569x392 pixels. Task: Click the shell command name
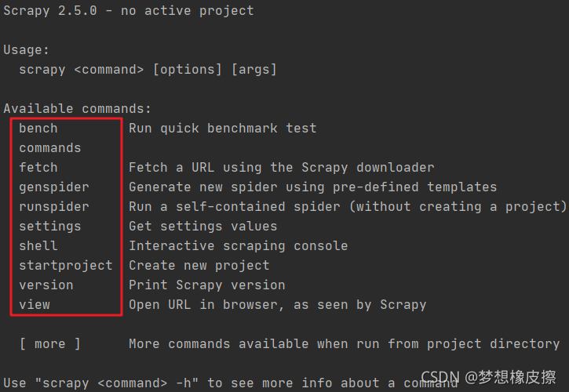[38, 245]
